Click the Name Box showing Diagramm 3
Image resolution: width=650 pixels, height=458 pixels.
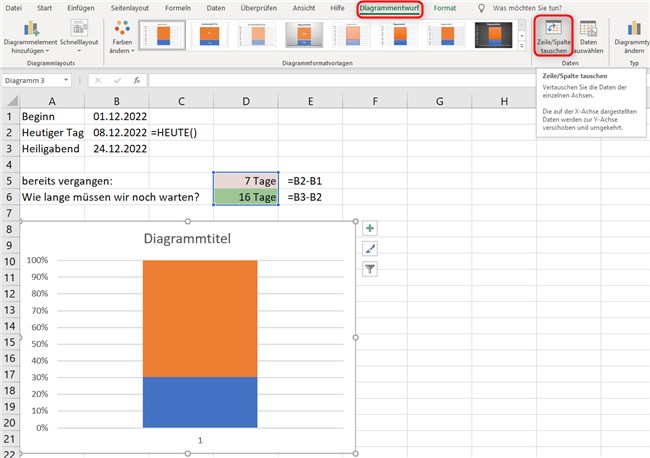(x=32, y=80)
